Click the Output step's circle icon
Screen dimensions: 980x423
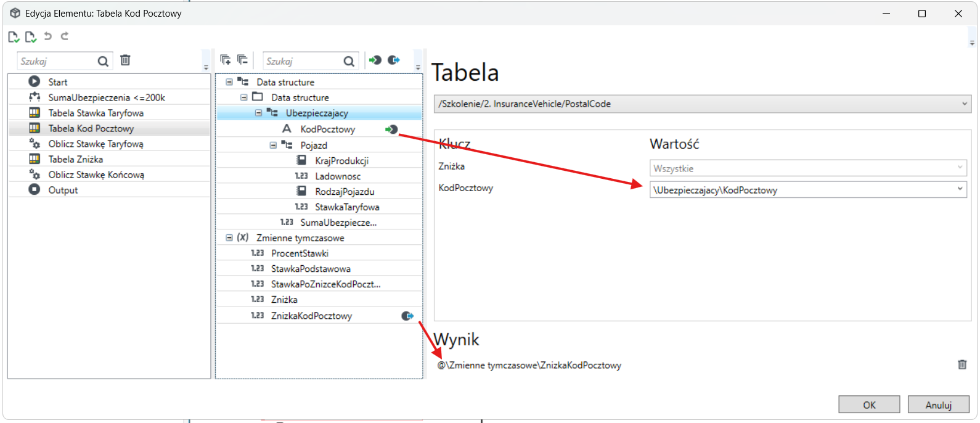click(x=35, y=190)
